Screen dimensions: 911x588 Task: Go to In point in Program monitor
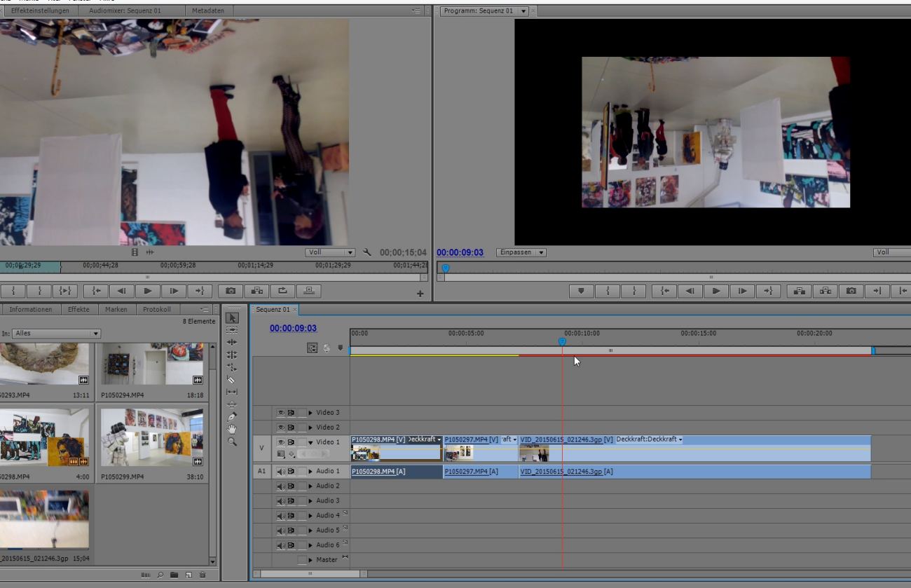(664, 291)
